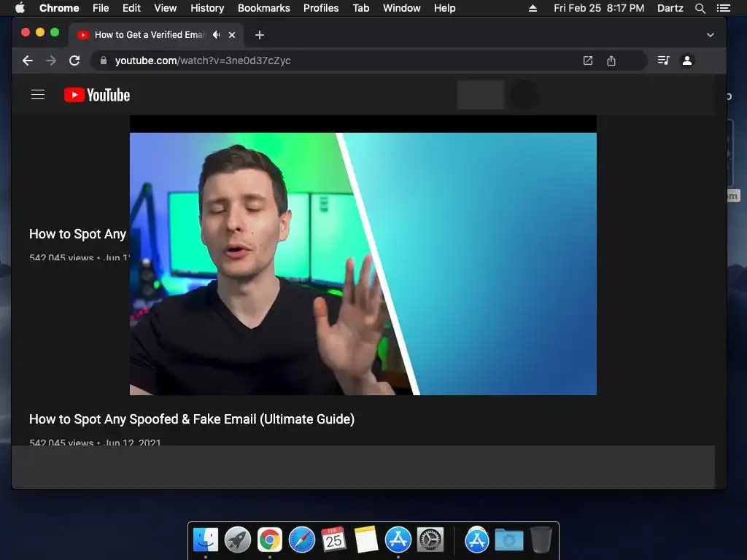Open the Chrome profile avatar menu
The height and width of the screenshot is (560, 747).
click(x=687, y=61)
